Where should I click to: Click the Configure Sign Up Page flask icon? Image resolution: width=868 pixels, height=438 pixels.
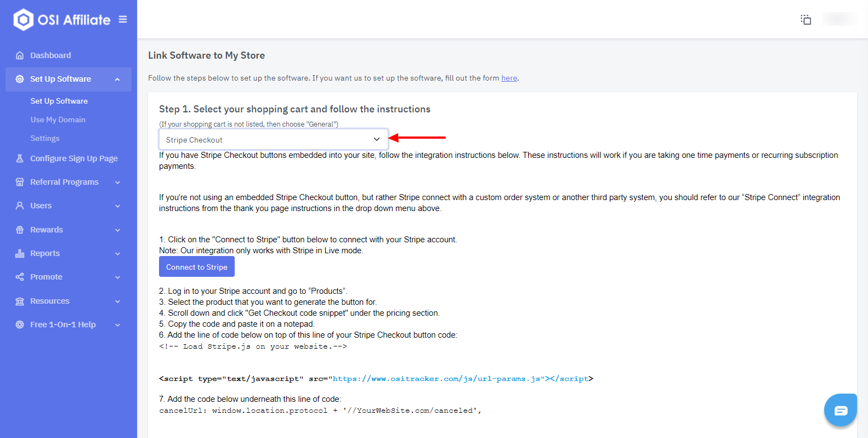[x=20, y=158]
